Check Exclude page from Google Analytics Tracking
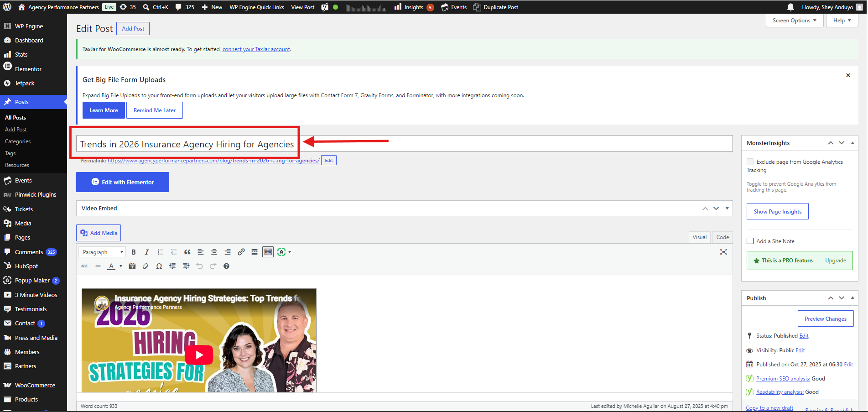Viewport: 868px width, 412px height. pyautogui.click(x=750, y=162)
